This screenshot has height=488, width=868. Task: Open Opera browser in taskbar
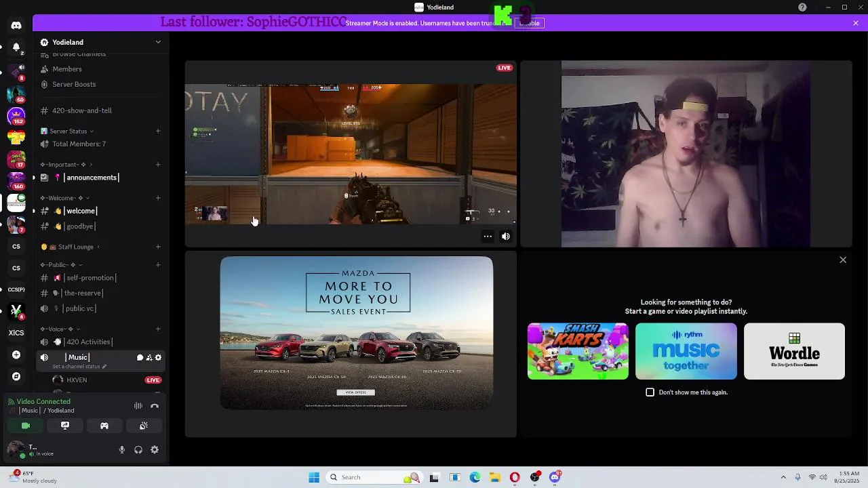pos(515,477)
